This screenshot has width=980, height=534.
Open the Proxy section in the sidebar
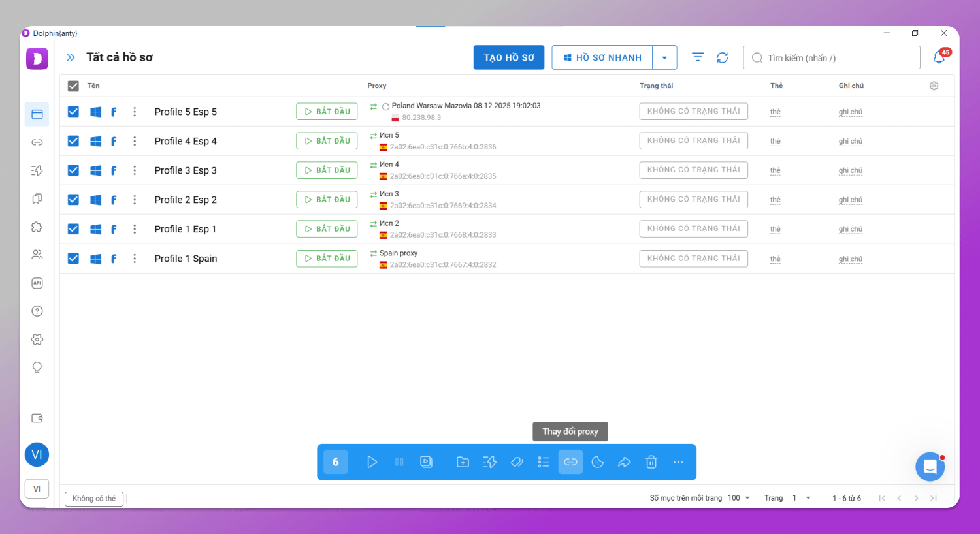[37, 142]
